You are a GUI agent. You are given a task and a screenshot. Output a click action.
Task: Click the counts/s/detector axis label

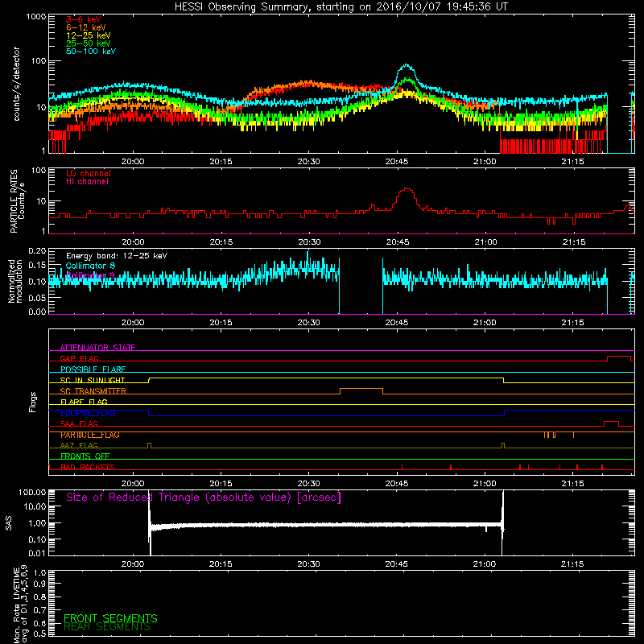point(17,84)
